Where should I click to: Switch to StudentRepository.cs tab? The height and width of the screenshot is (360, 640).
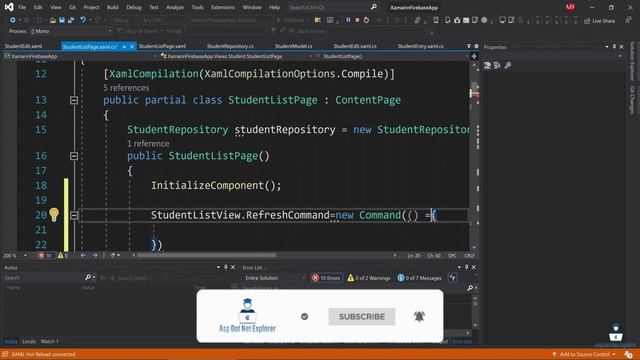pyautogui.click(x=230, y=46)
